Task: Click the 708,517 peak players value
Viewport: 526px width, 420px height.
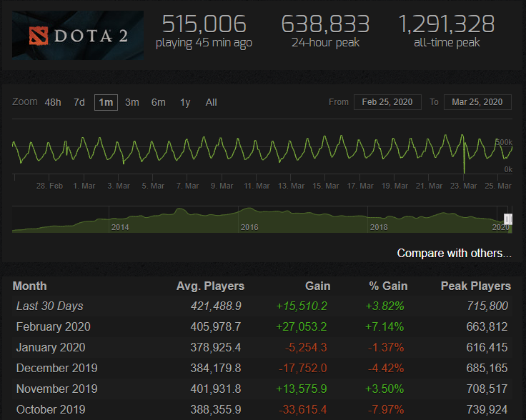Action: [487, 389]
